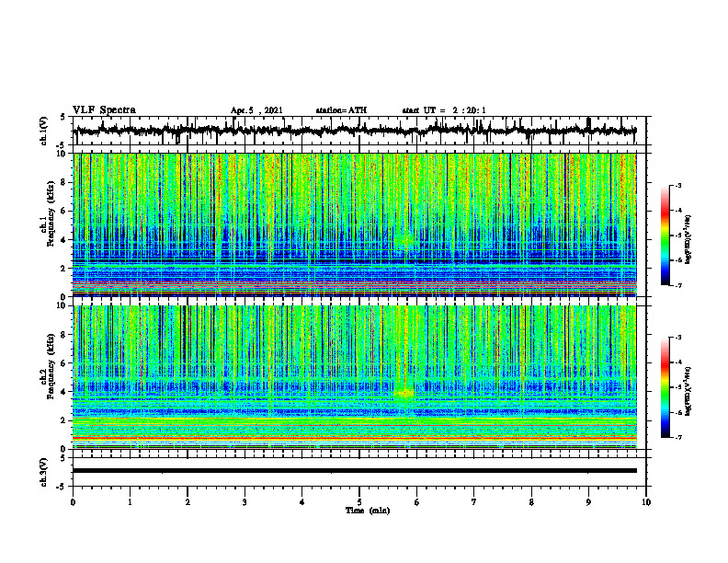Screen dimensions: 728x563
Task: Click the "Time (min)" x-axis label
Action: (x=368, y=511)
